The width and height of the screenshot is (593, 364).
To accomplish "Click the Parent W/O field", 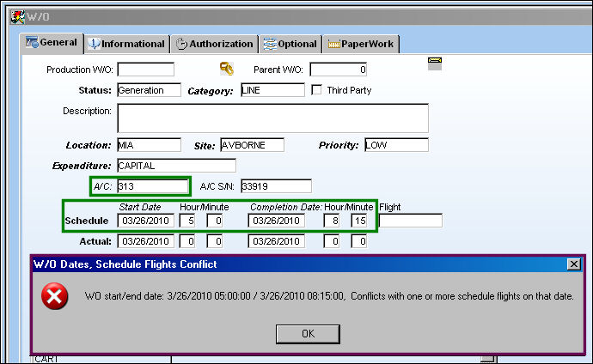I will 338,70.
